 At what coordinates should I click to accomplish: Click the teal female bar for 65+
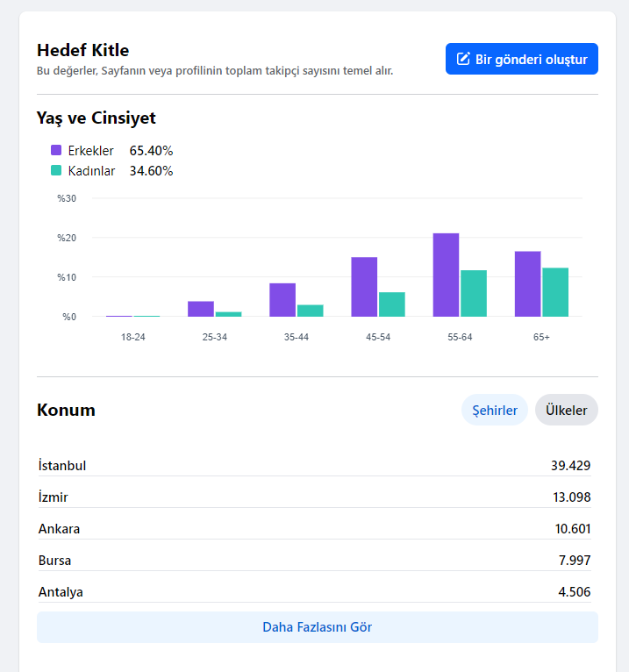[x=555, y=292]
